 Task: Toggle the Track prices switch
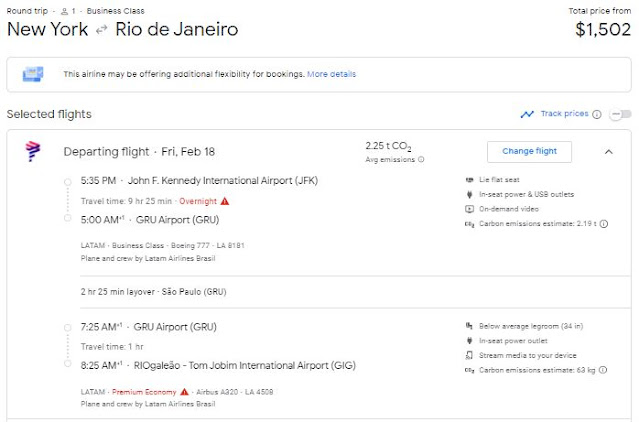621,114
